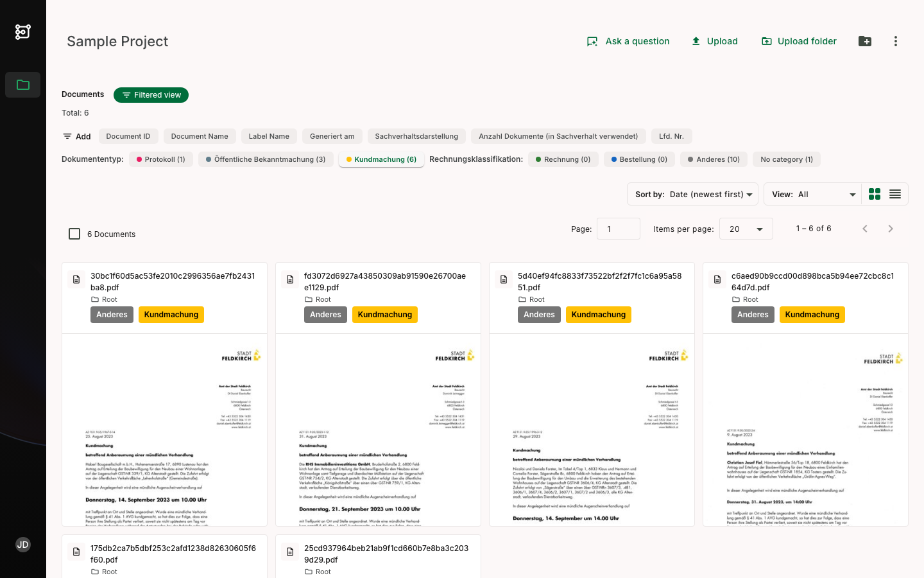Open the View All dropdown
The height and width of the screenshot is (578, 924).
[x=812, y=194]
